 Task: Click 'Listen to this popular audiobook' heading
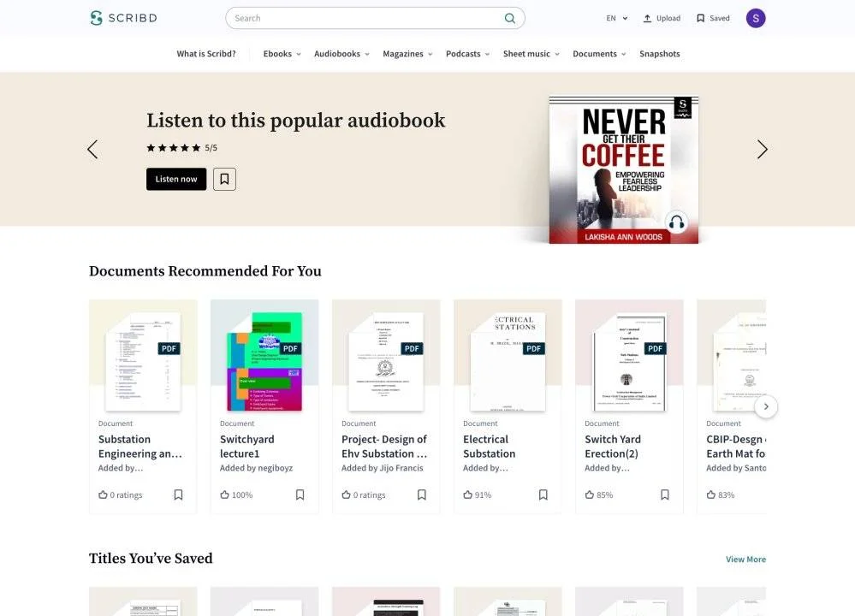tap(295, 121)
